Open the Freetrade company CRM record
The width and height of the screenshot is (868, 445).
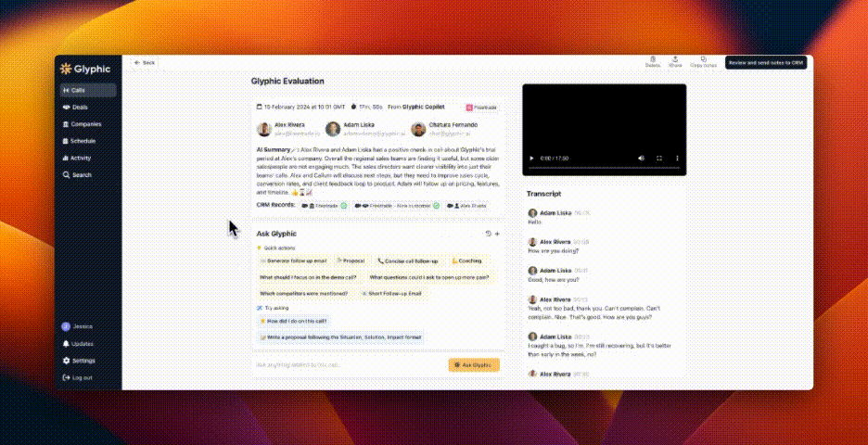[x=324, y=206]
